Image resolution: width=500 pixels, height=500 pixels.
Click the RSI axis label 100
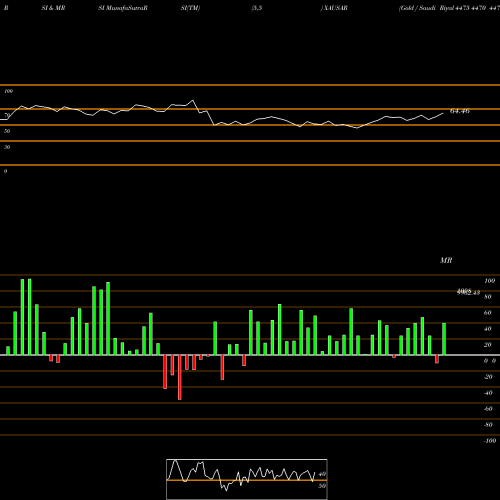point(8,91)
